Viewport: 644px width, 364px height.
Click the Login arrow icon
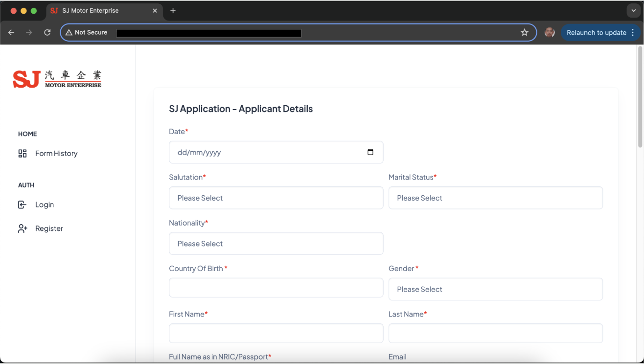point(22,205)
